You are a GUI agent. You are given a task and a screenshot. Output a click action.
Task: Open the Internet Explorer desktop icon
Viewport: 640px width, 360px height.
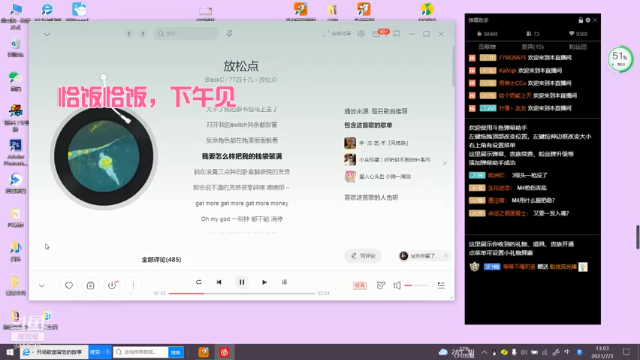(47, 11)
